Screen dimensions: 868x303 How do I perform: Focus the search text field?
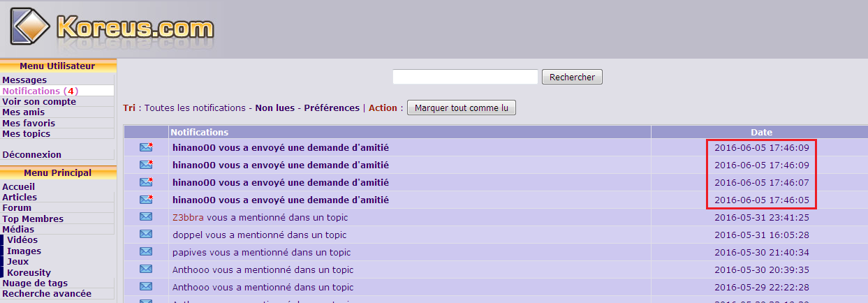[465, 77]
